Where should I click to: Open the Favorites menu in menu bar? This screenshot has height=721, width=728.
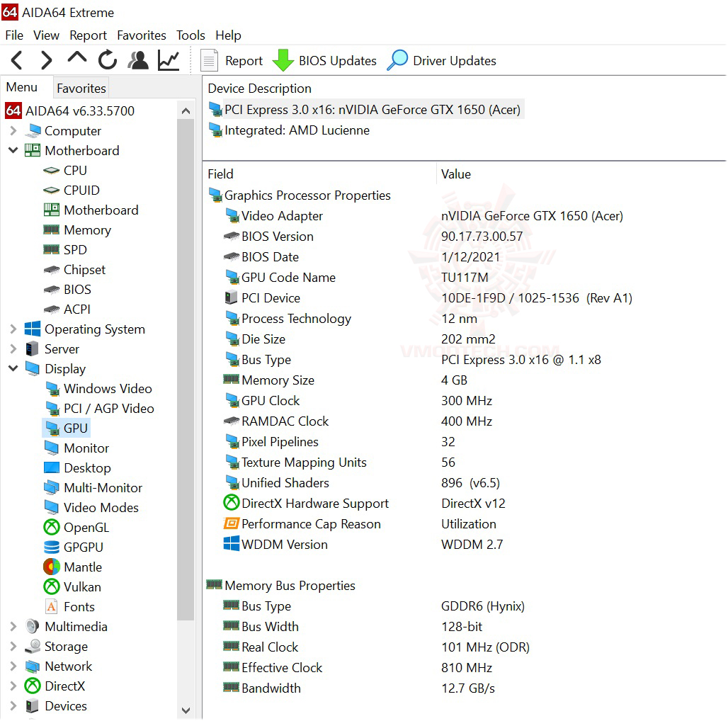click(142, 35)
